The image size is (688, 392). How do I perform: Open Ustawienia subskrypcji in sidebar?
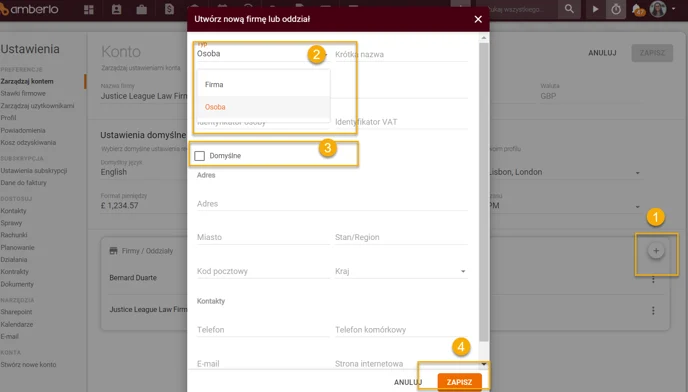click(x=34, y=171)
